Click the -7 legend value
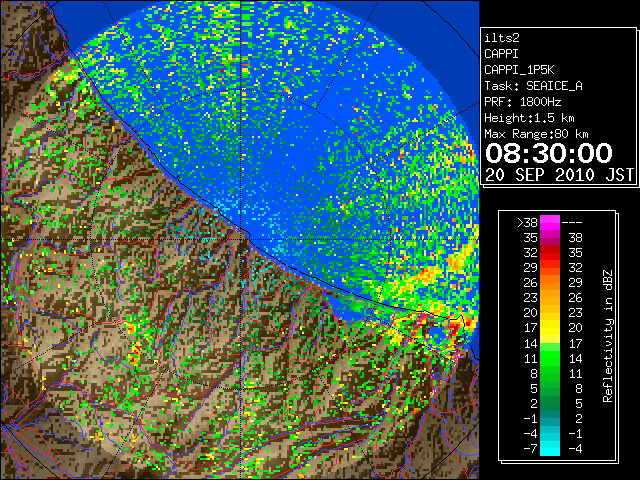Screen dimensions: 640x480 (x=530, y=449)
